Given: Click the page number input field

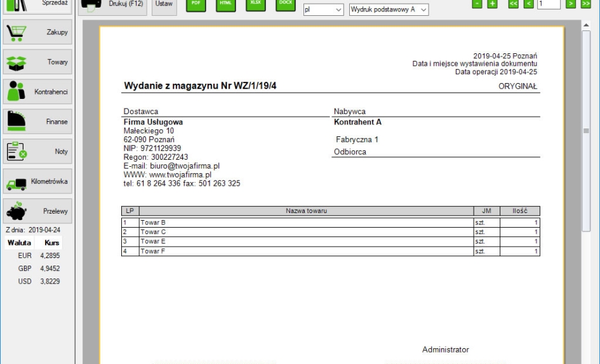Looking at the screenshot, I should (549, 4).
